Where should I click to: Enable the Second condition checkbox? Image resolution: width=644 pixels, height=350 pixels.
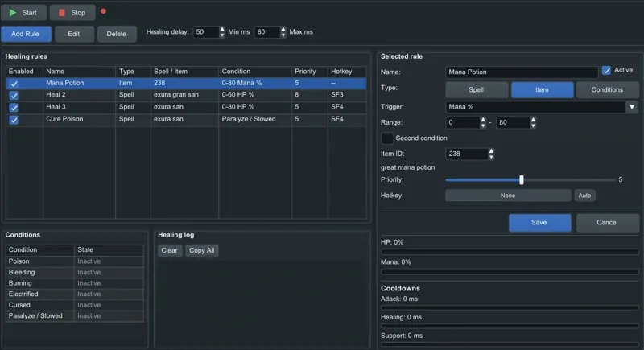[x=387, y=138]
